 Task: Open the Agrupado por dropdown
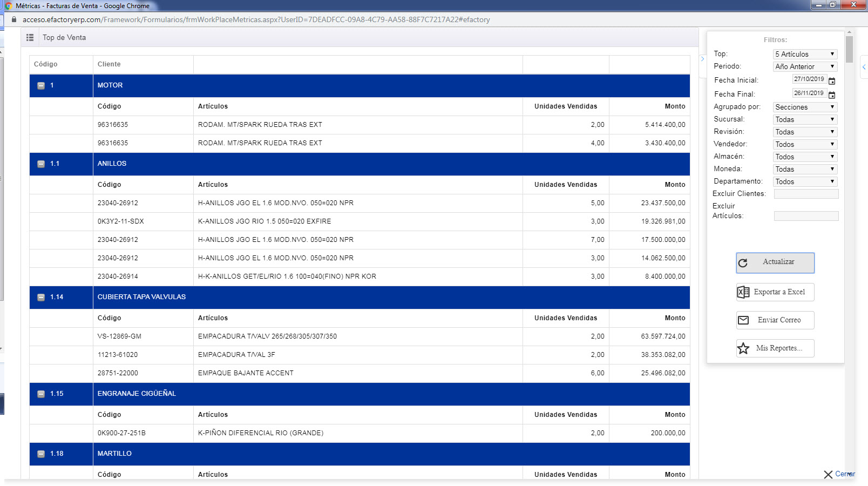(x=805, y=107)
